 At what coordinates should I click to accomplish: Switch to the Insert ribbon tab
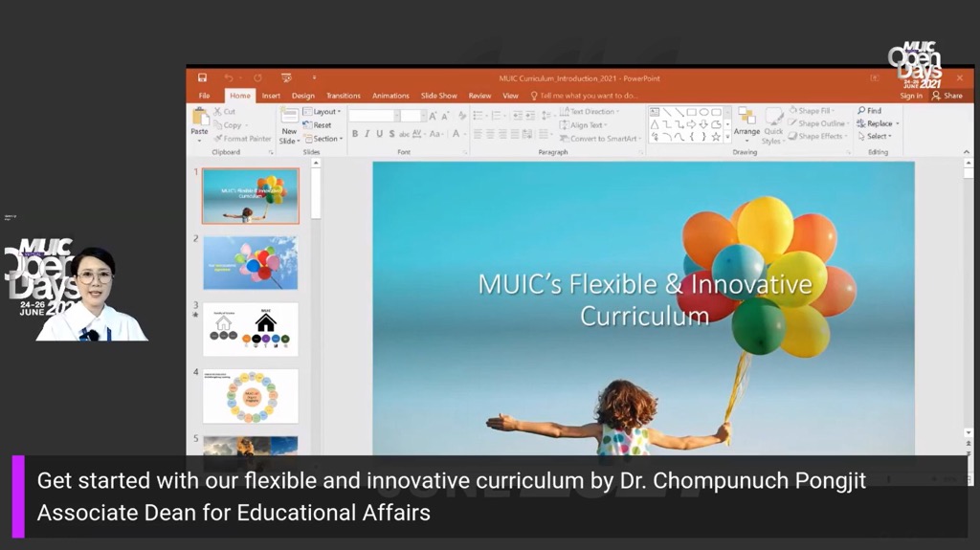[271, 96]
